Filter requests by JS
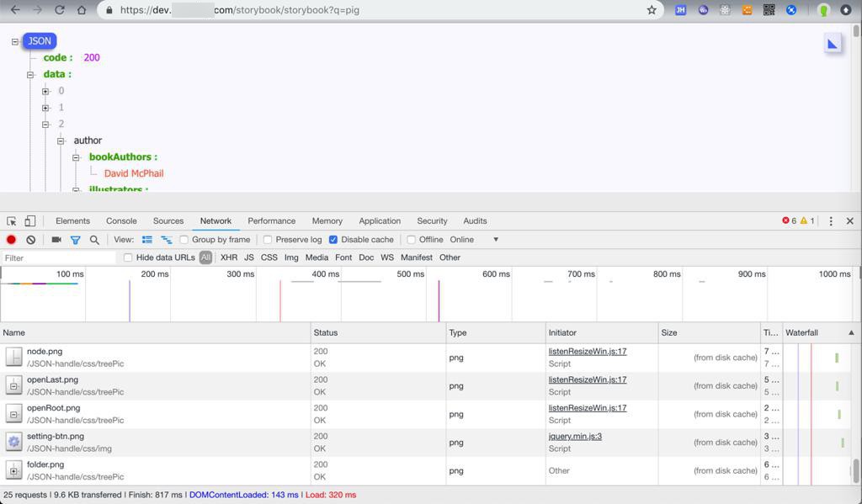This screenshot has height=504, width=862. [x=249, y=257]
